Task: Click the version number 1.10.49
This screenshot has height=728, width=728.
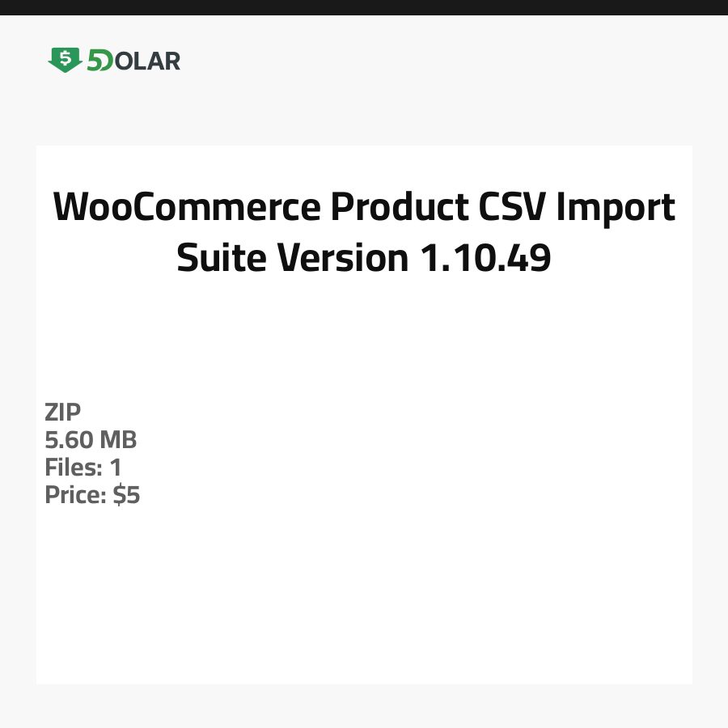Action: 485,258
